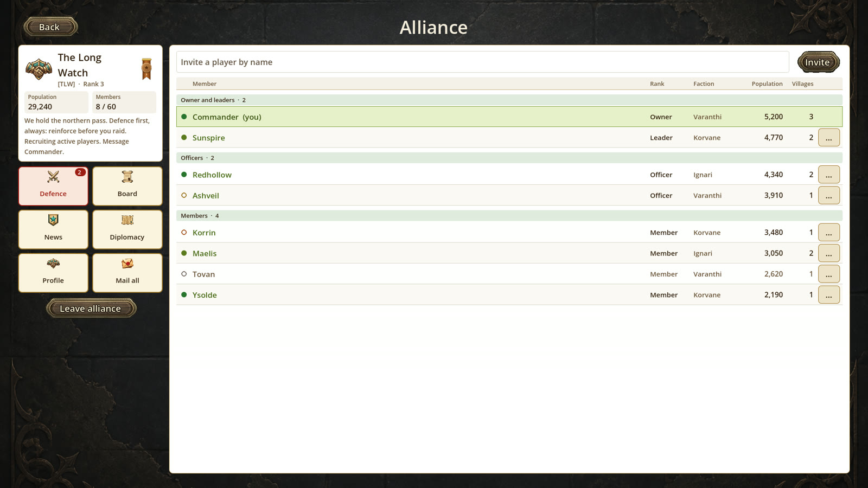Go back with the Back button
The height and width of the screenshot is (488, 868).
[50, 27]
